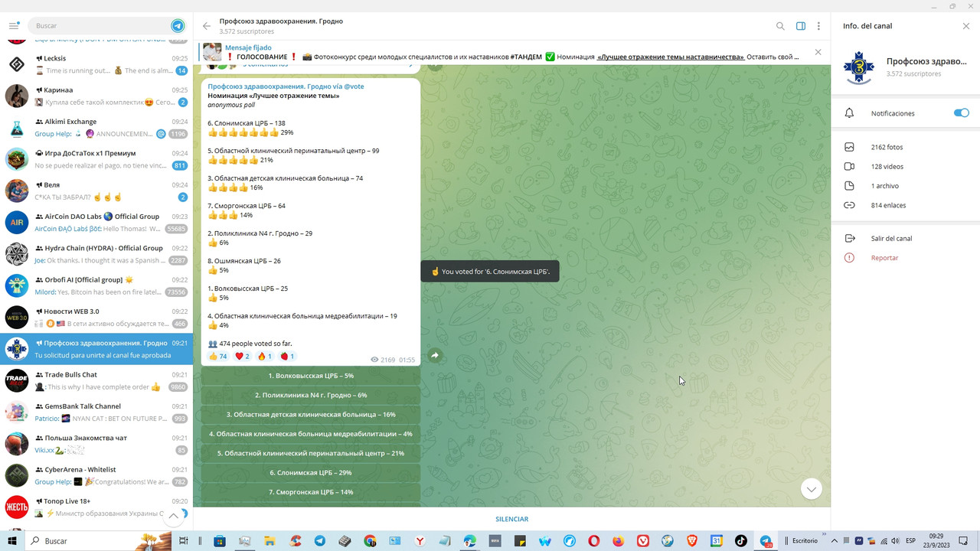Search messages with the magnifier icon
Image resolution: width=980 pixels, height=551 pixels.
(780, 26)
